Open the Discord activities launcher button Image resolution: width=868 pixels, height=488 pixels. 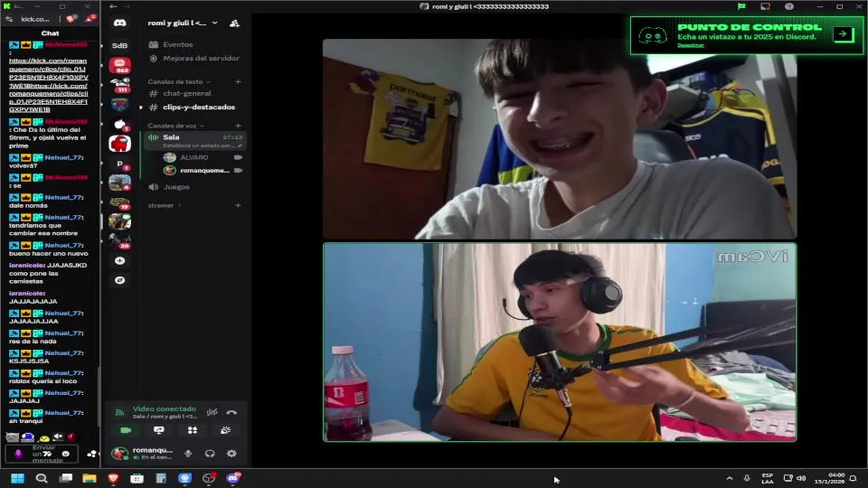192,430
